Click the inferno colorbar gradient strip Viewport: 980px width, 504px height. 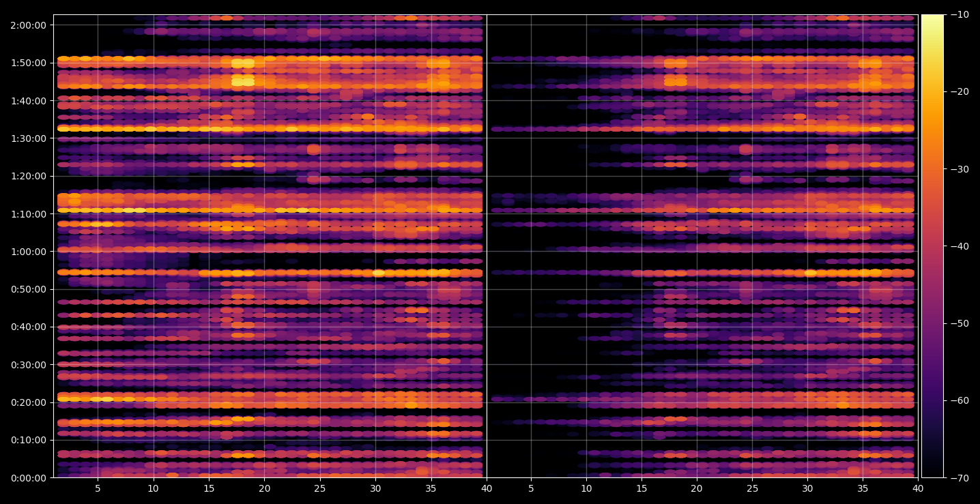point(932,246)
